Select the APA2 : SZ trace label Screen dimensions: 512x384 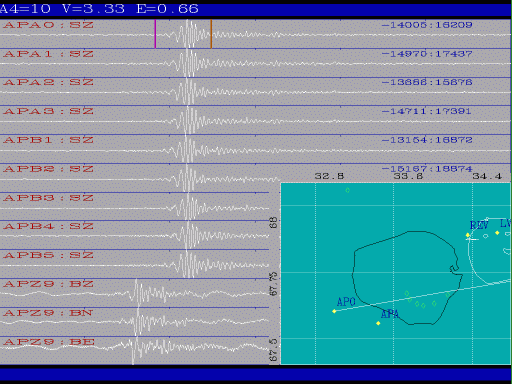(x=48, y=82)
